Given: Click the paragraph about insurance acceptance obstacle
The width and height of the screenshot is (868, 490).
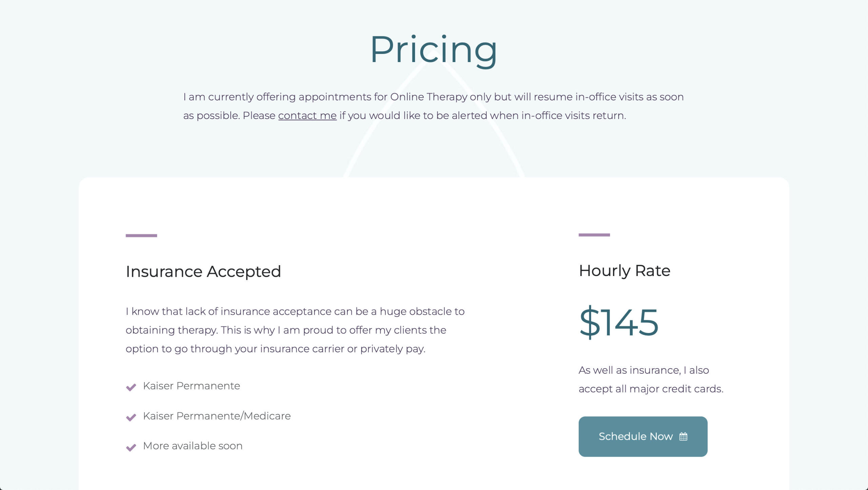Looking at the screenshot, I should (295, 330).
